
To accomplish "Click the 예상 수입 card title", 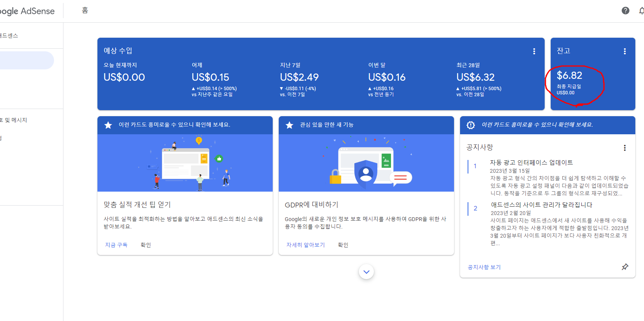I will click(x=118, y=51).
